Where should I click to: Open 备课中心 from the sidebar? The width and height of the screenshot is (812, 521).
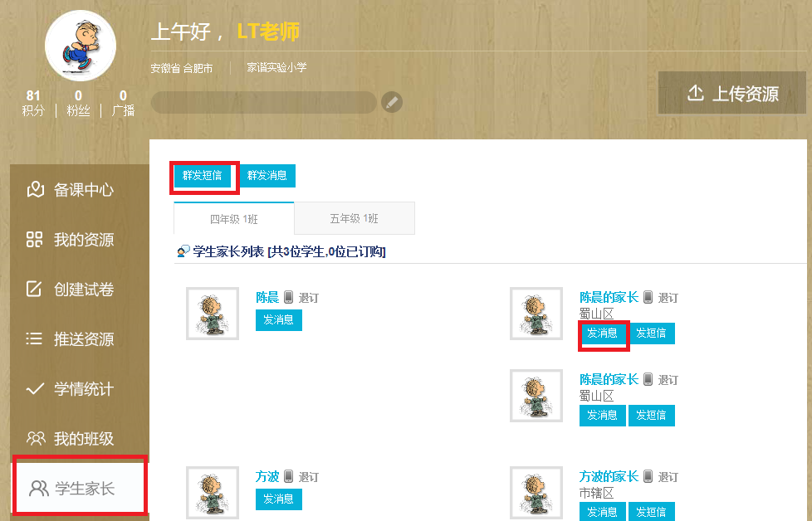point(70,190)
